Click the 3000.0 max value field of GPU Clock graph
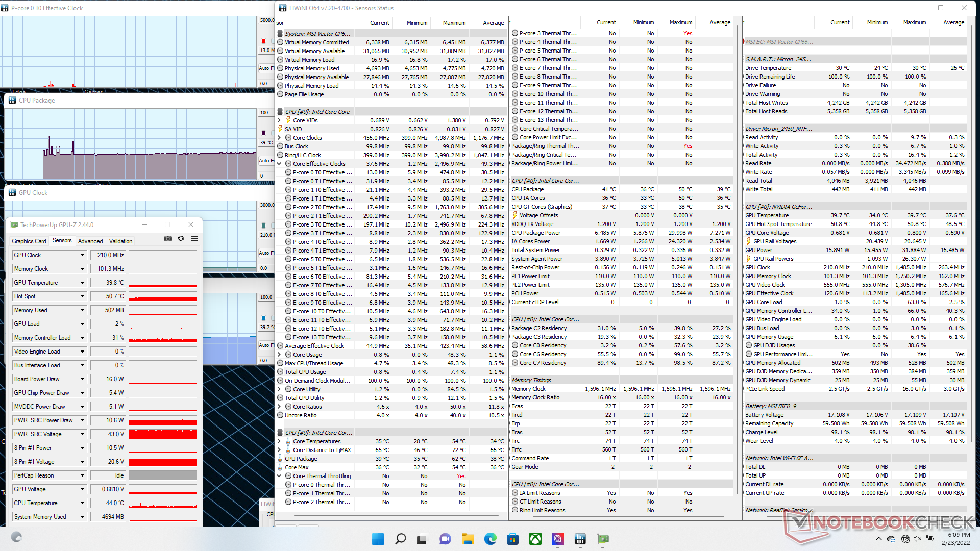 tap(267, 205)
